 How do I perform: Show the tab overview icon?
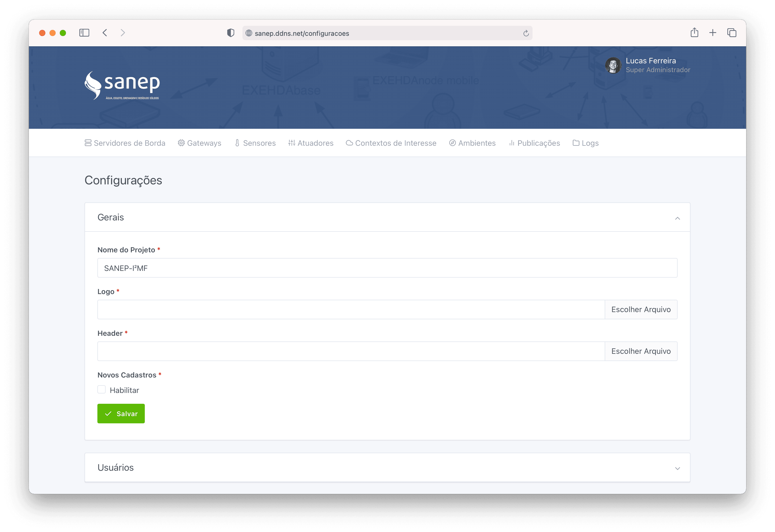(x=732, y=33)
